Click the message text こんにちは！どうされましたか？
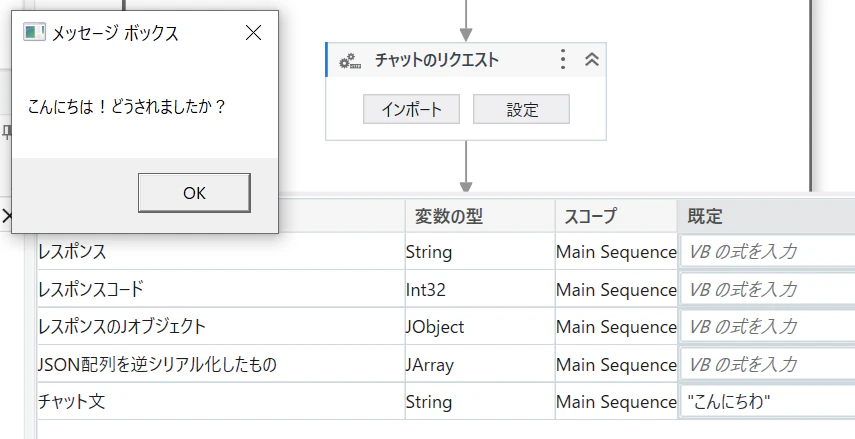855x439 pixels. [x=127, y=106]
